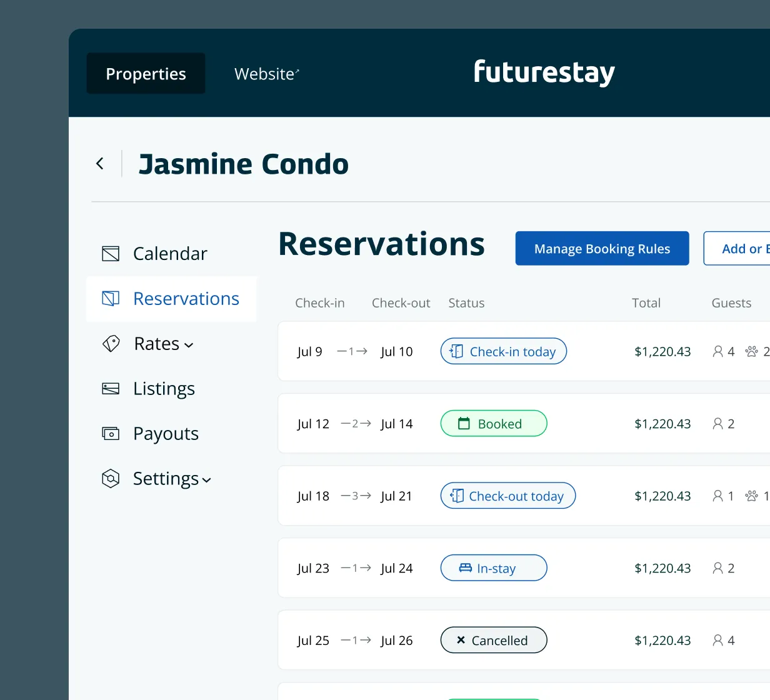Click the guest person icon in Jul 23 row
The image size is (770, 700).
[718, 568]
